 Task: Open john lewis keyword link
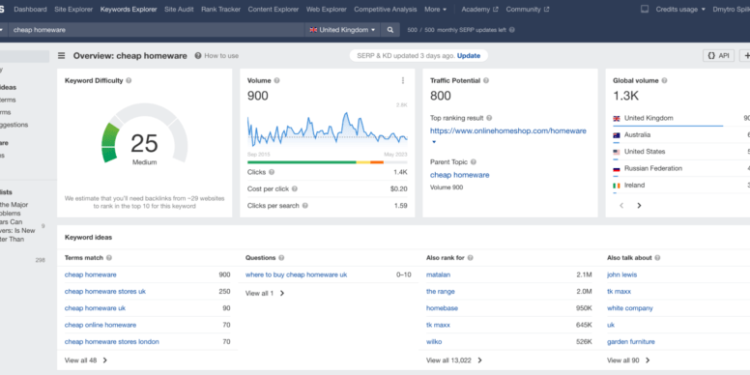[622, 275]
